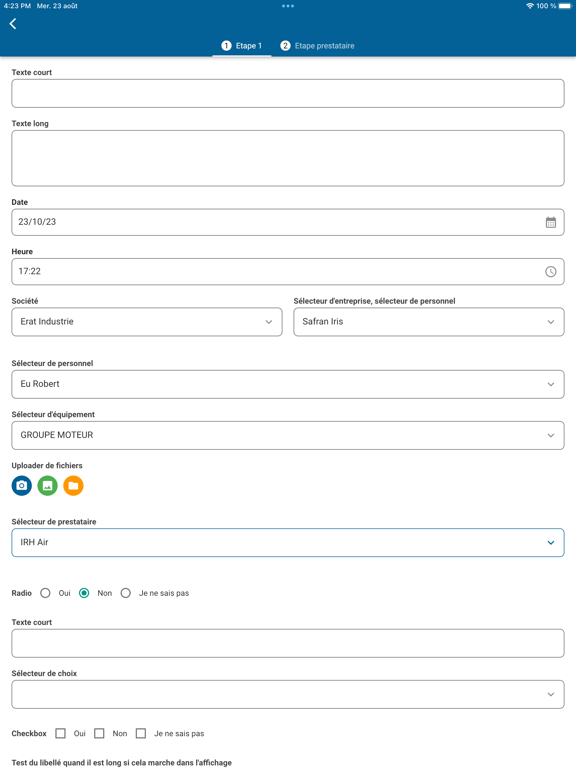Take a photo with camera uploader icon

22,485
